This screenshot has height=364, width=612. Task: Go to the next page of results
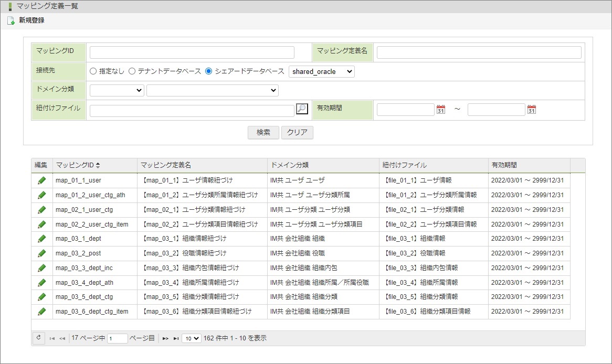(x=165, y=339)
